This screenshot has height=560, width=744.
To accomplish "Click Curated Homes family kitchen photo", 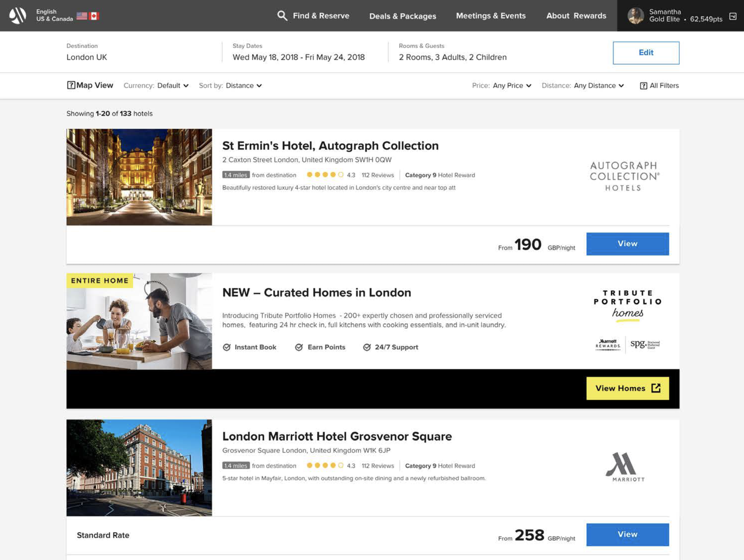I will 139,321.
